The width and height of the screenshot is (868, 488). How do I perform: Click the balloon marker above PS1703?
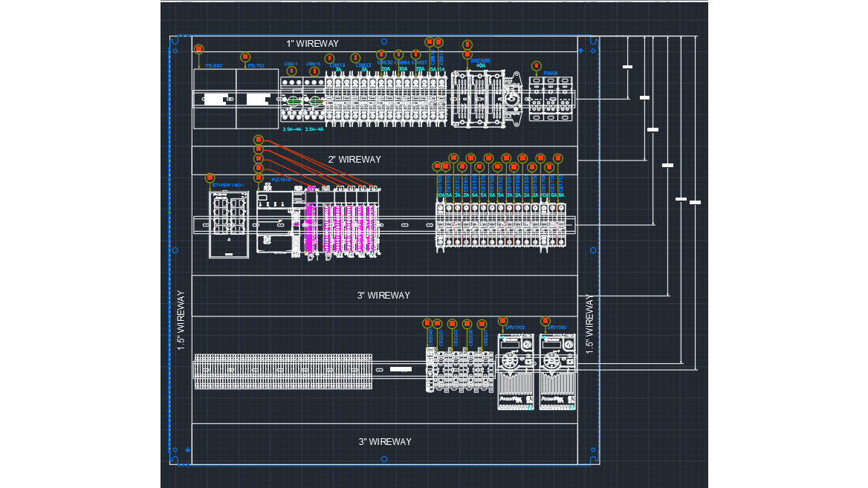tap(245, 56)
